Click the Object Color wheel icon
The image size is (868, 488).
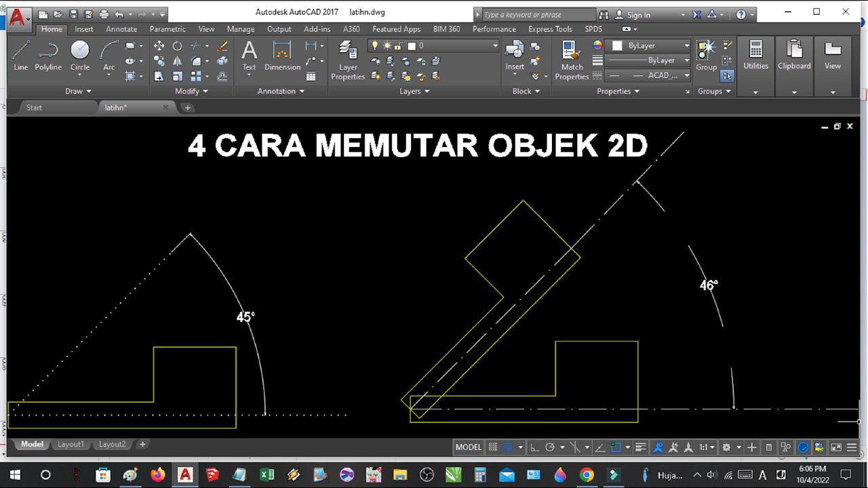[597, 45]
